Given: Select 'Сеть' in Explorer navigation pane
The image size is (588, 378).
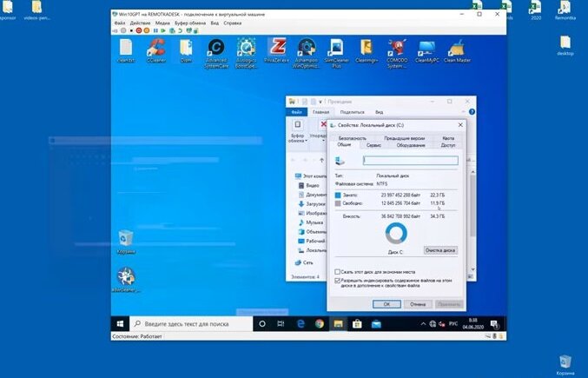Looking at the screenshot, I should click(x=304, y=262).
